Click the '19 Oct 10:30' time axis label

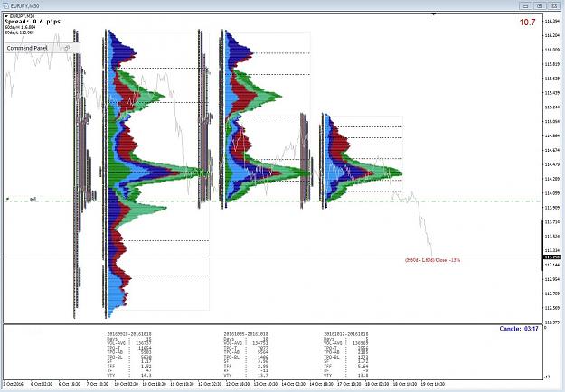click(x=433, y=384)
